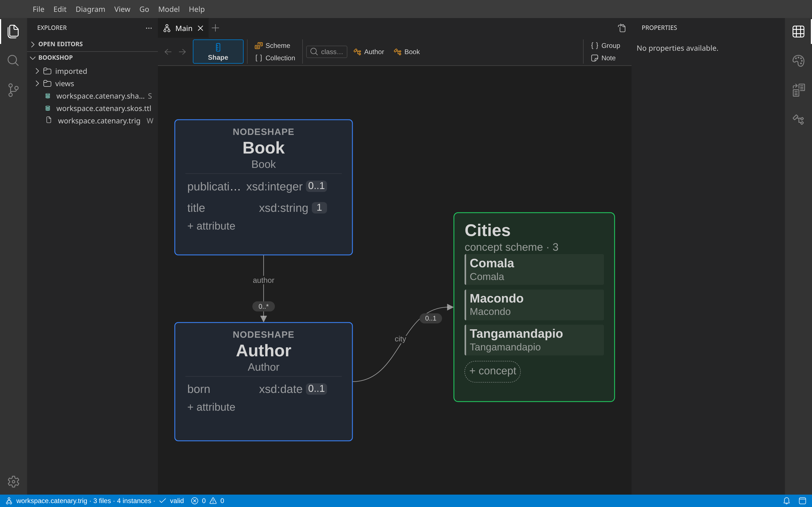
Task: Open the settings gear in activity bar
Action: tap(14, 482)
